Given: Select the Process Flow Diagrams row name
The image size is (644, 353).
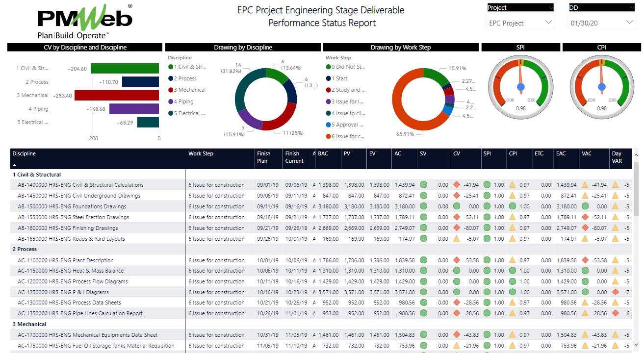Looking at the screenshot, I should pos(73,281).
